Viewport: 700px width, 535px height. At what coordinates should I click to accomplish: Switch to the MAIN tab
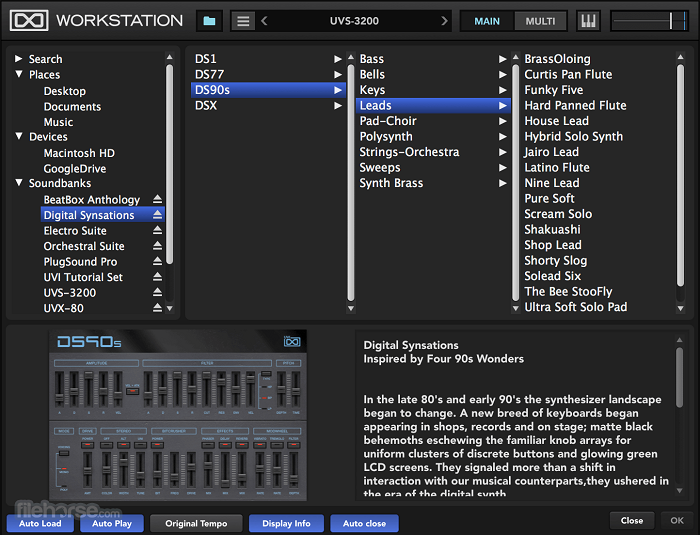pos(487,21)
